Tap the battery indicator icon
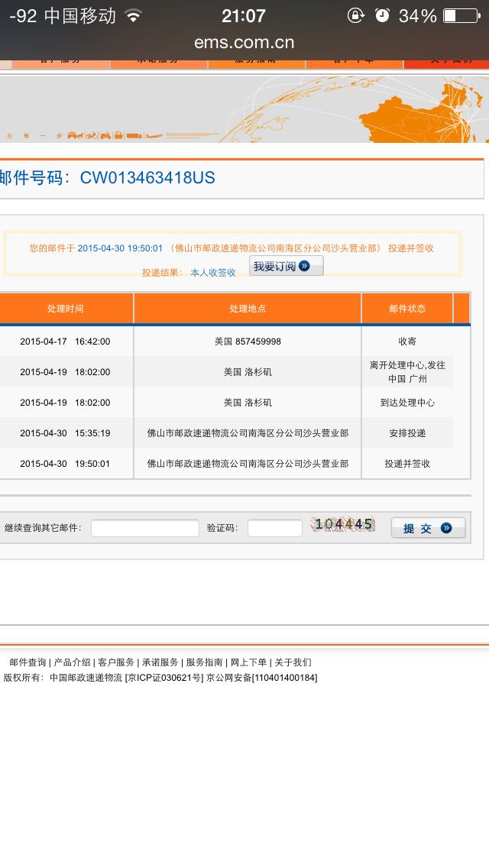Image resolution: width=489 pixels, height=868 pixels. [461, 15]
